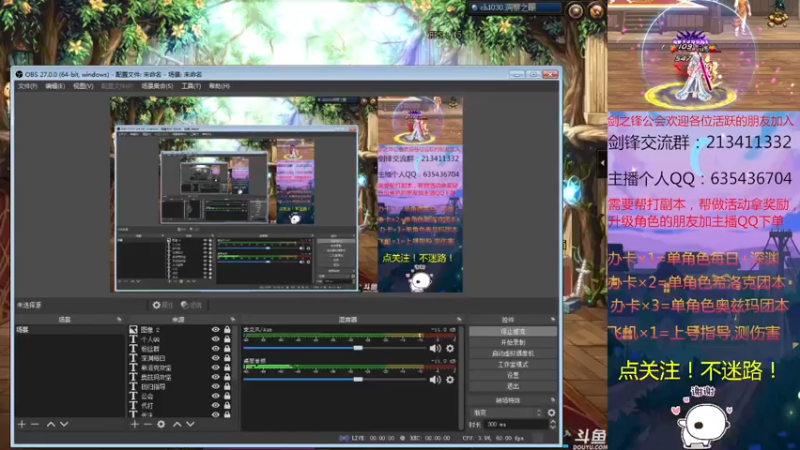800x450 pixels.
Task: Move the selected source up
Action: coord(177,424)
